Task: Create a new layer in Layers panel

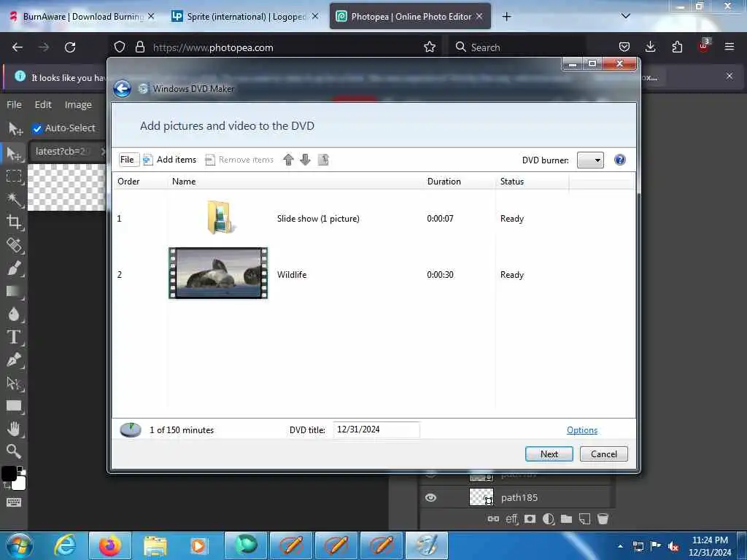Action: [584, 518]
